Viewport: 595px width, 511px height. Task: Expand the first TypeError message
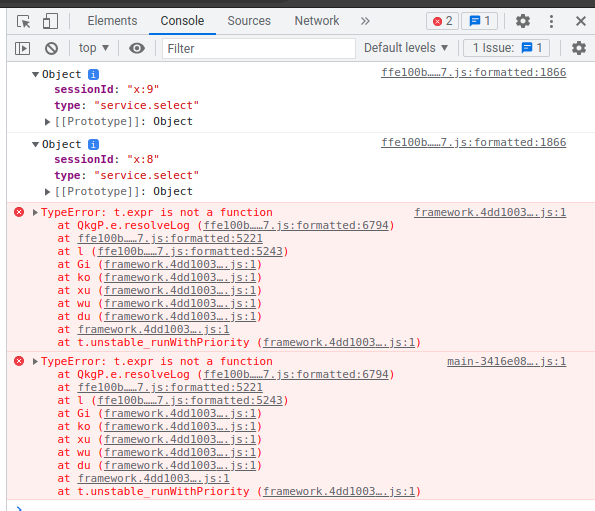35,212
